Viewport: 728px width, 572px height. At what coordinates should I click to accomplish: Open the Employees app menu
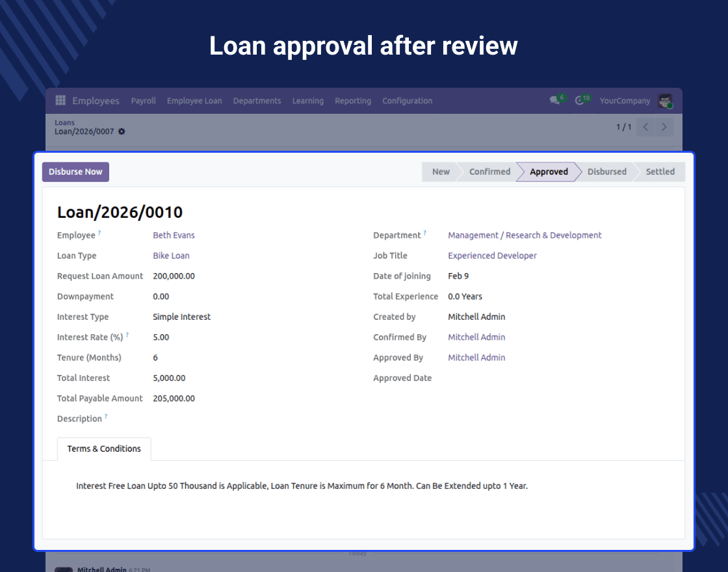pyautogui.click(x=96, y=101)
